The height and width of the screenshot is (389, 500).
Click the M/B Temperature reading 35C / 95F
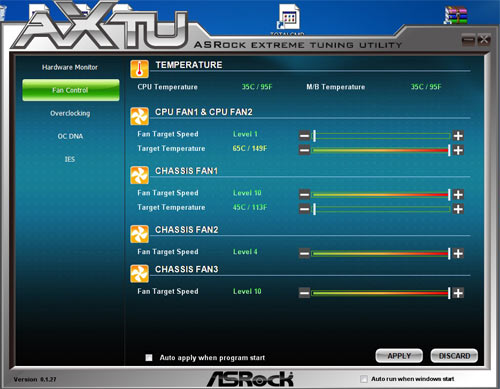coord(426,87)
